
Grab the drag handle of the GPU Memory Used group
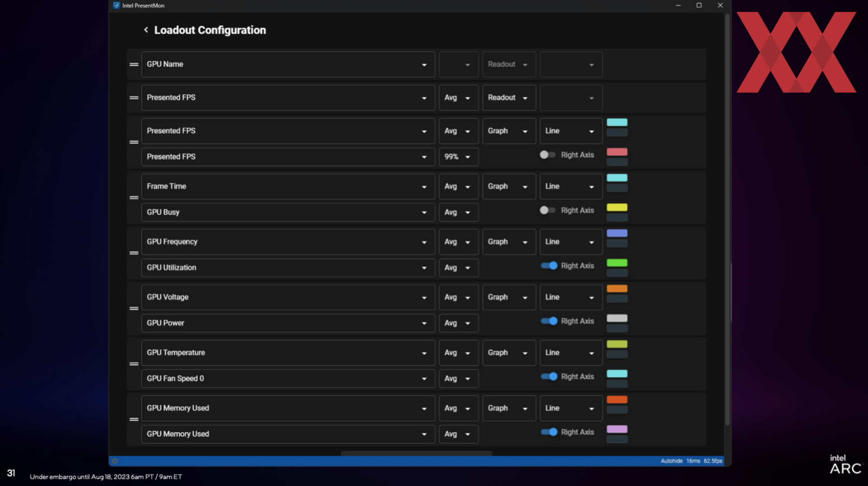coord(134,420)
